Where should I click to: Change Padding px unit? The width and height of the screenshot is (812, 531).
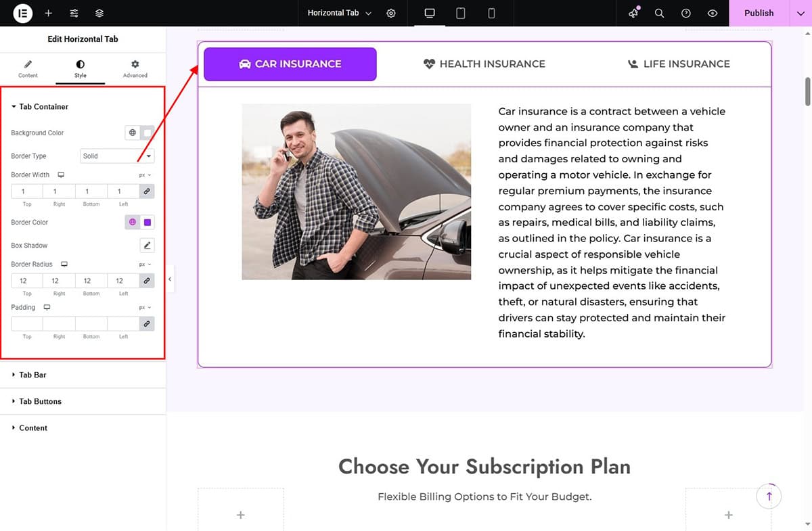pyautogui.click(x=145, y=308)
